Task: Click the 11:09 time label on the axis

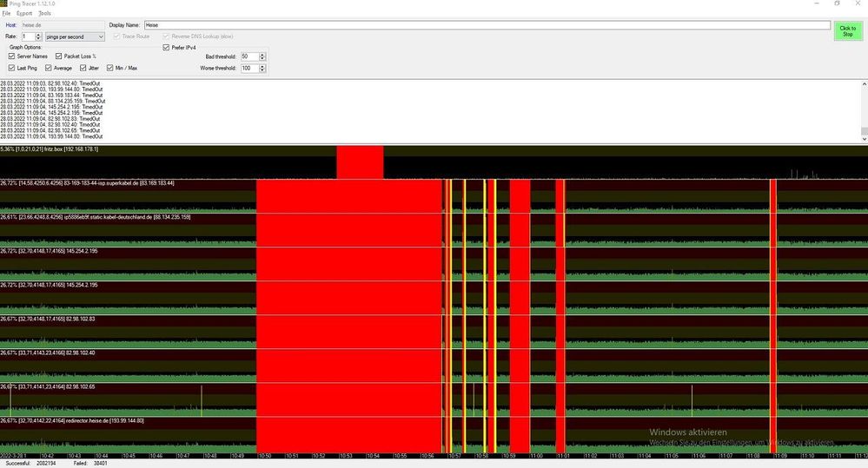Action: click(780, 456)
